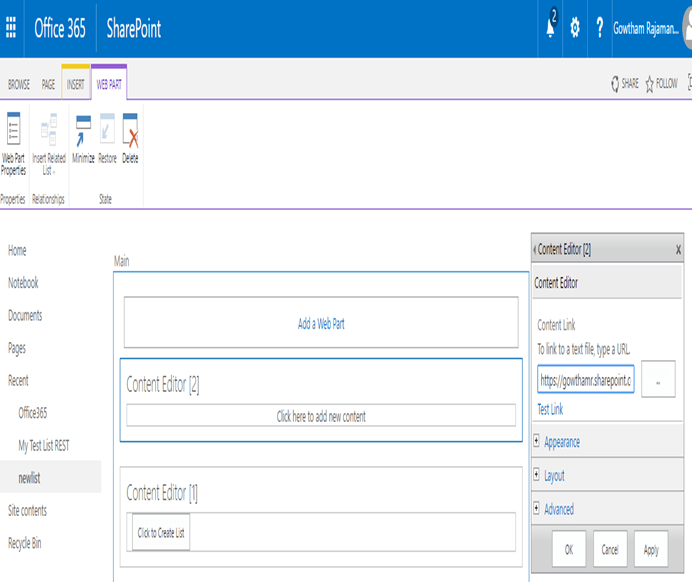Click the Test Link hyperlink
The image size is (692, 582).
click(x=550, y=409)
